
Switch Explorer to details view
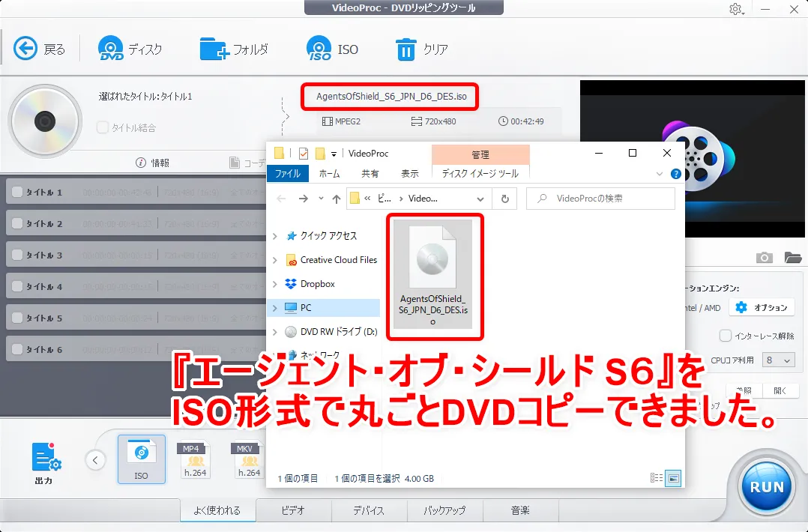657,478
